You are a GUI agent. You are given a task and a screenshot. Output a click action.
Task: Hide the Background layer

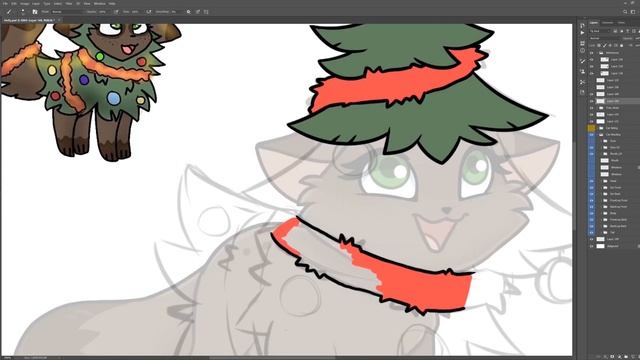pos(592,246)
